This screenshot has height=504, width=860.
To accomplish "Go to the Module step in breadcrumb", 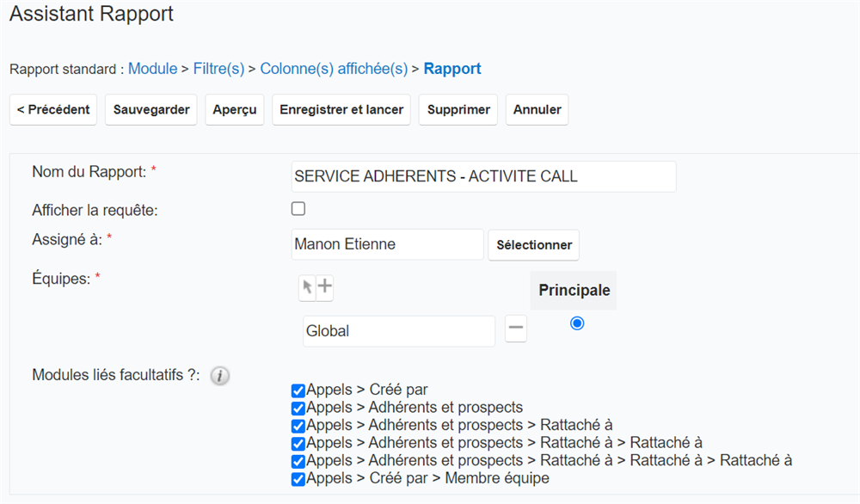I will pos(152,69).
